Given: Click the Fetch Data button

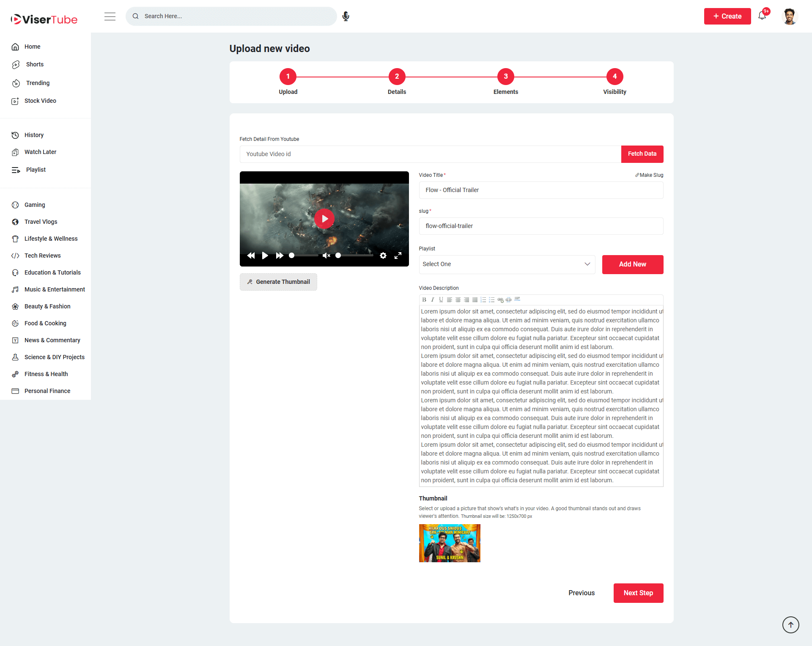Looking at the screenshot, I should 642,154.
